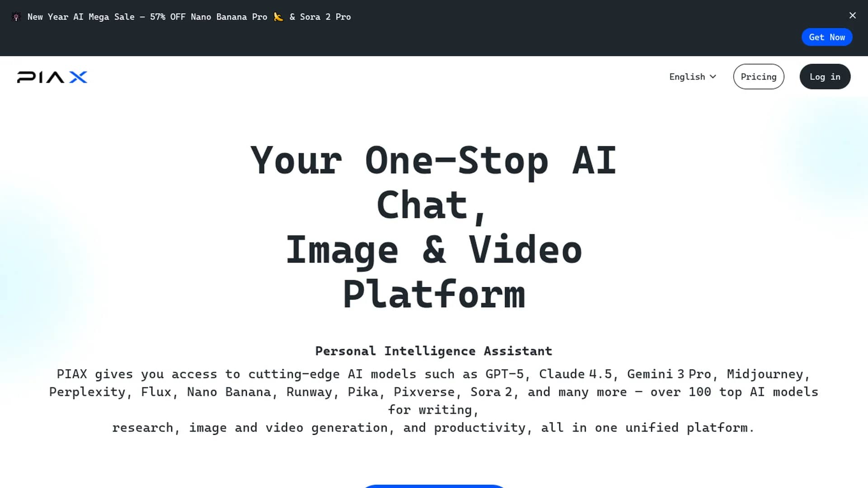
Task: Click the Personal Intelligence Assistant subtitle
Action: pyautogui.click(x=434, y=351)
